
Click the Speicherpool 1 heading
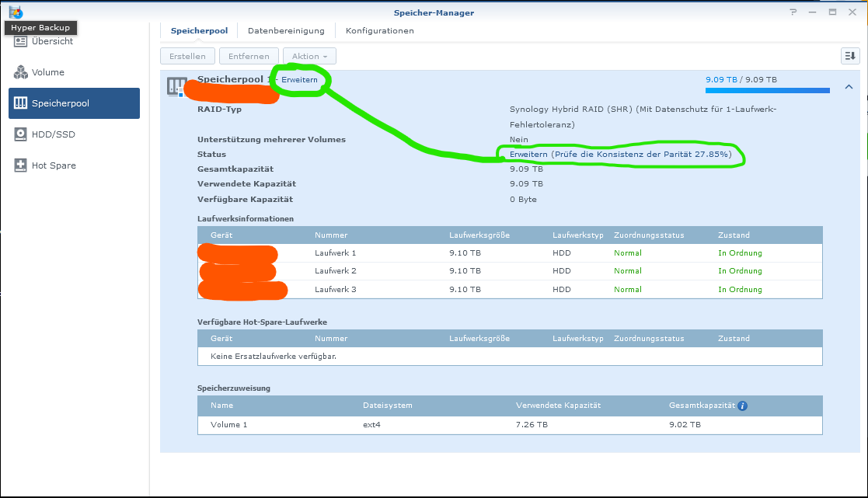235,79
